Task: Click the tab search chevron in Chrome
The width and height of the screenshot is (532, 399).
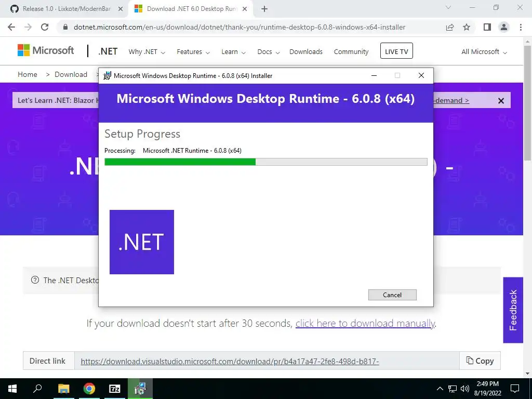Action: [x=448, y=7]
